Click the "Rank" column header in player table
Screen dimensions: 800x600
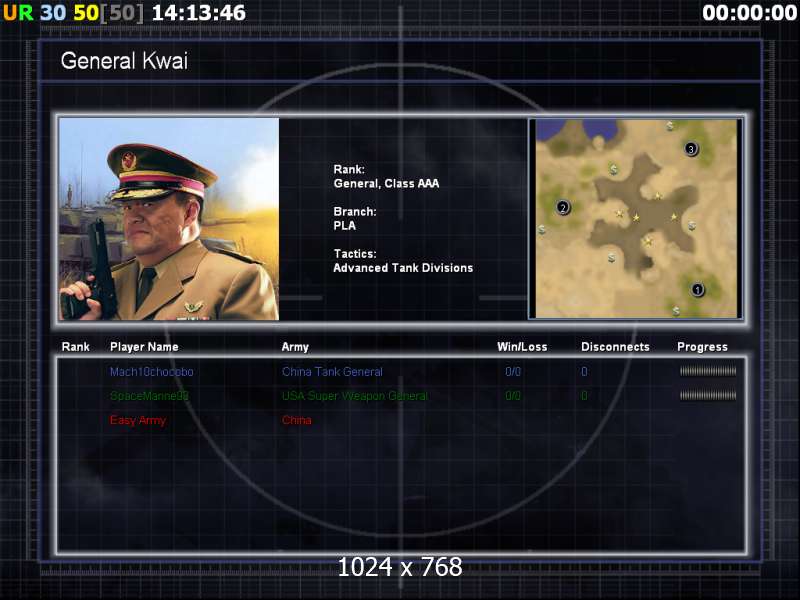tap(76, 347)
